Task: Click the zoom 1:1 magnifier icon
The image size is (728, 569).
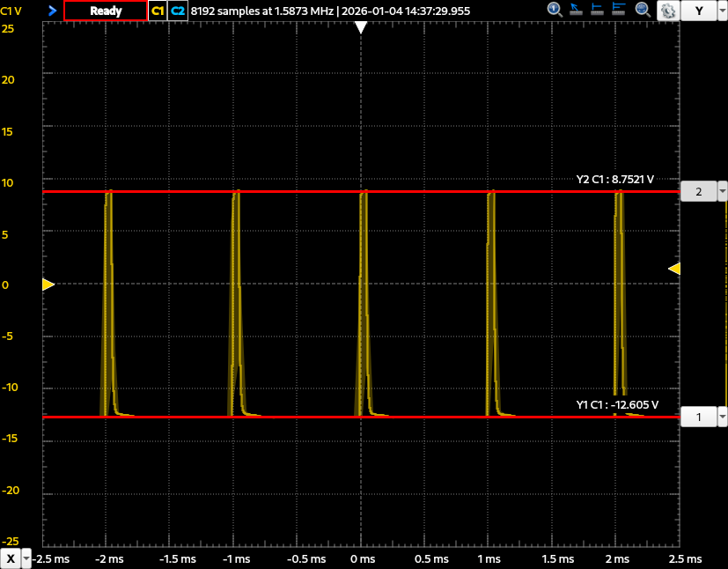Action: [x=555, y=11]
